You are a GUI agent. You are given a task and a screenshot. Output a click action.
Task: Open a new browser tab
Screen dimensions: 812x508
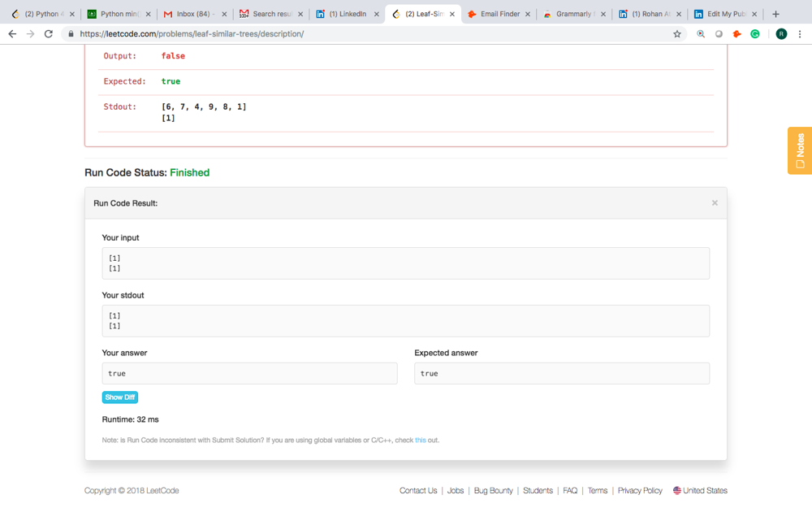pyautogui.click(x=775, y=14)
